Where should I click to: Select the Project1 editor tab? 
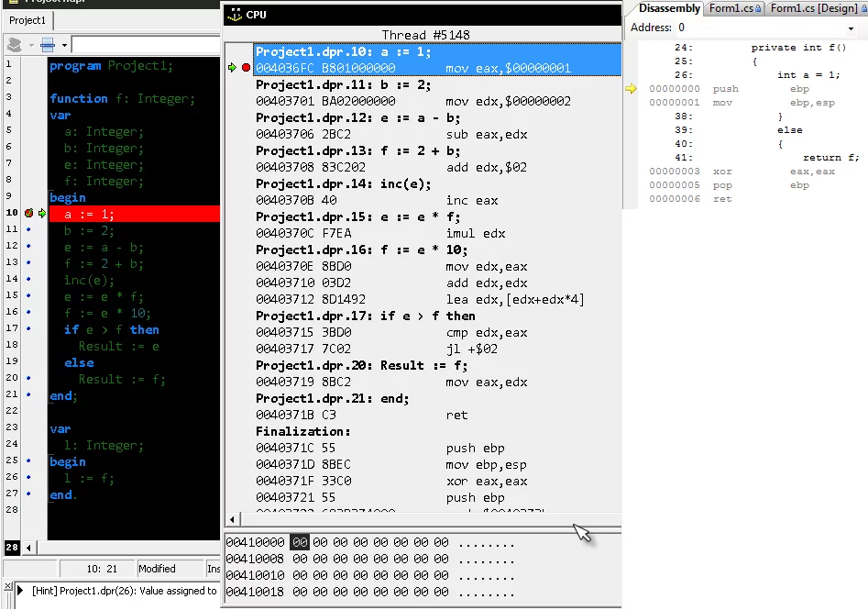(27, 20)
